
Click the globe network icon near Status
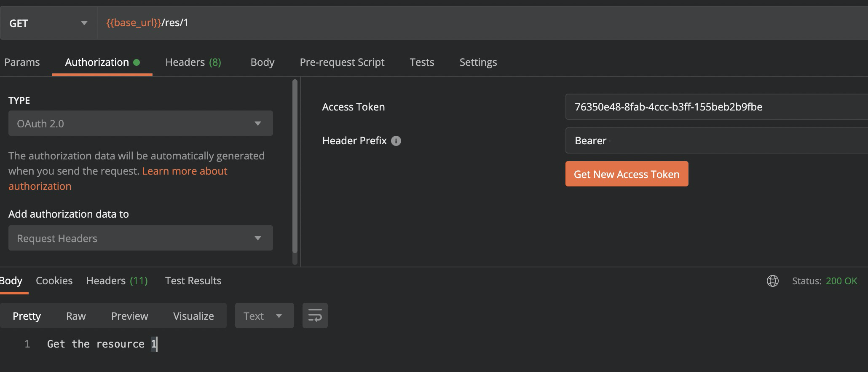772,281
